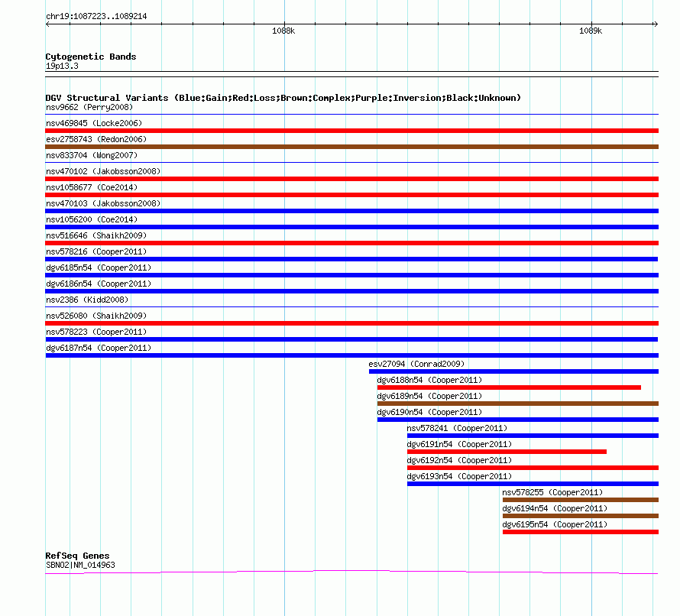Select the dgv6187n54 (Cooper2011) blue bar
680x616 pixels.
point(351,355)
